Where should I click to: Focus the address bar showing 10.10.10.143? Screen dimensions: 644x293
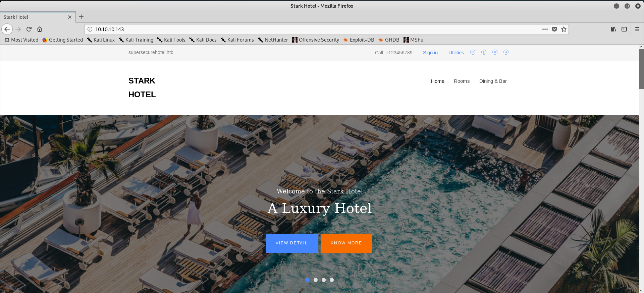pos(315,29)
